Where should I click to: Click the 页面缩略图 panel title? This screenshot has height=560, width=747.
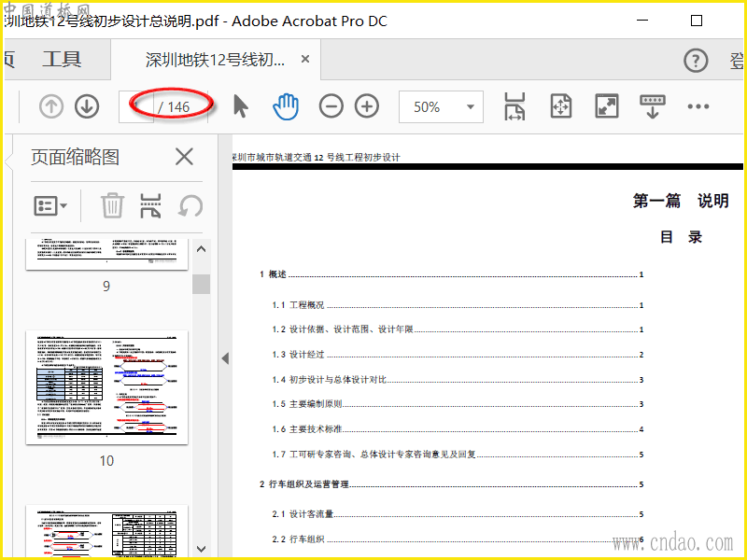pos(76,157)
